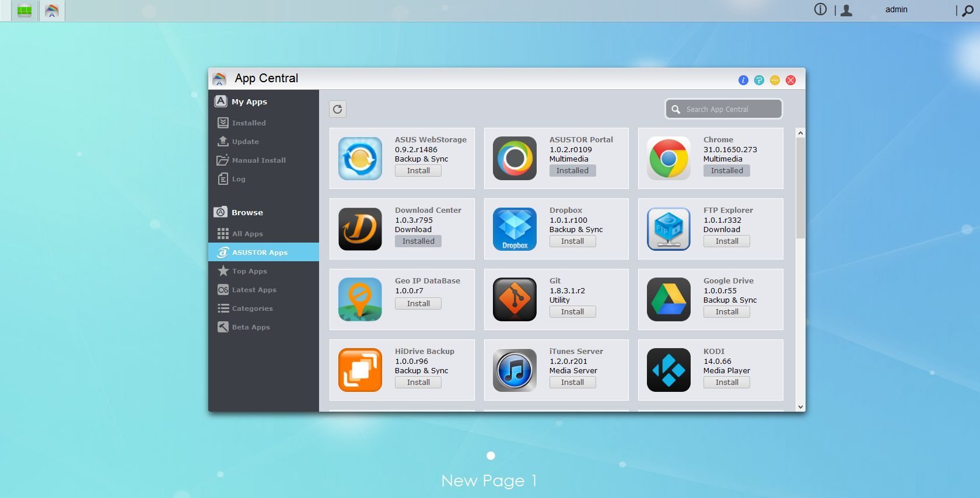Click the iTunes Server app icon
Image resolution: width=980 pixels, height=498 pixels.
point(514,370)
